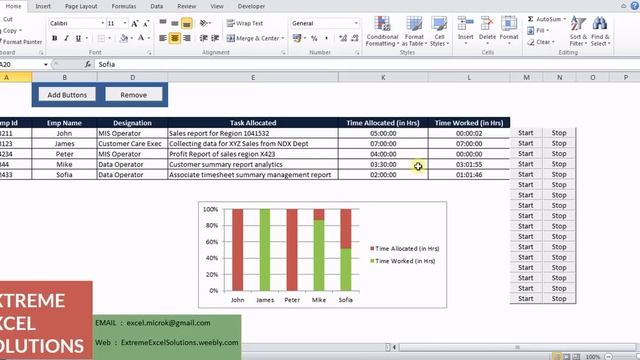Toggle Underline formatting

click(x=78, y=38)
